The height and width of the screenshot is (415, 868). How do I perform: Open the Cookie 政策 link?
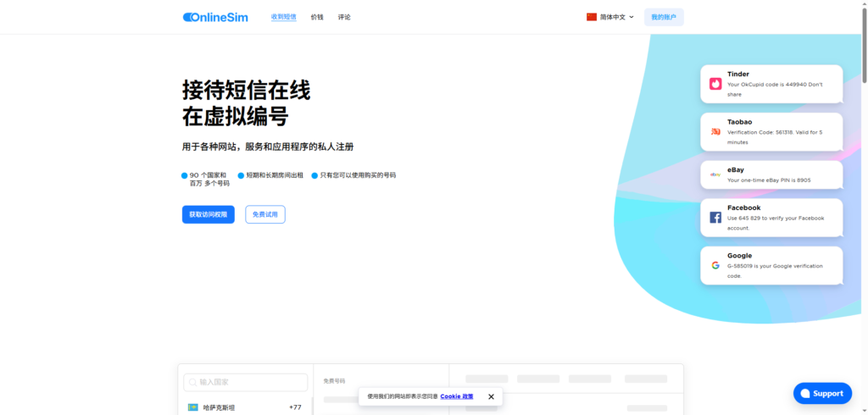coord(457,396)
